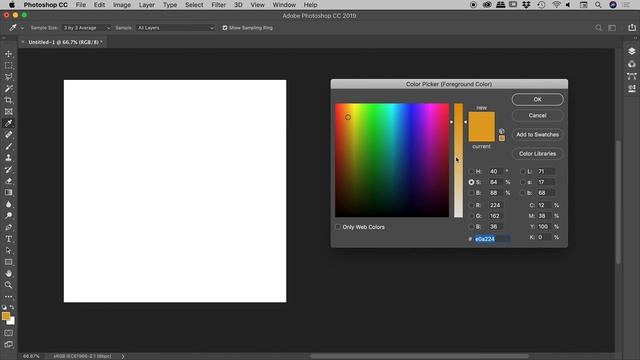Select the Dodge tool

(9, 216)
